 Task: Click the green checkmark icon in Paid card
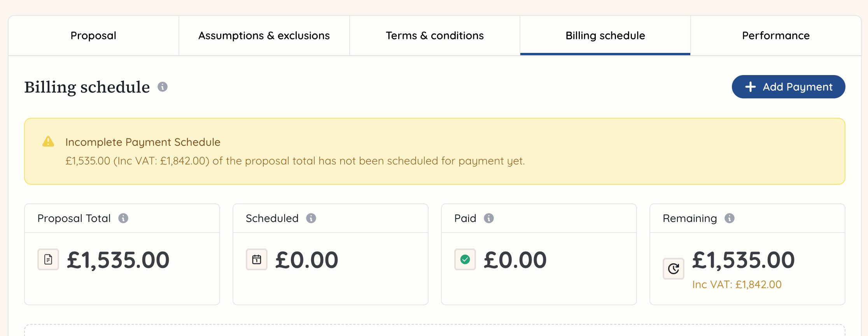click(465, 259)
